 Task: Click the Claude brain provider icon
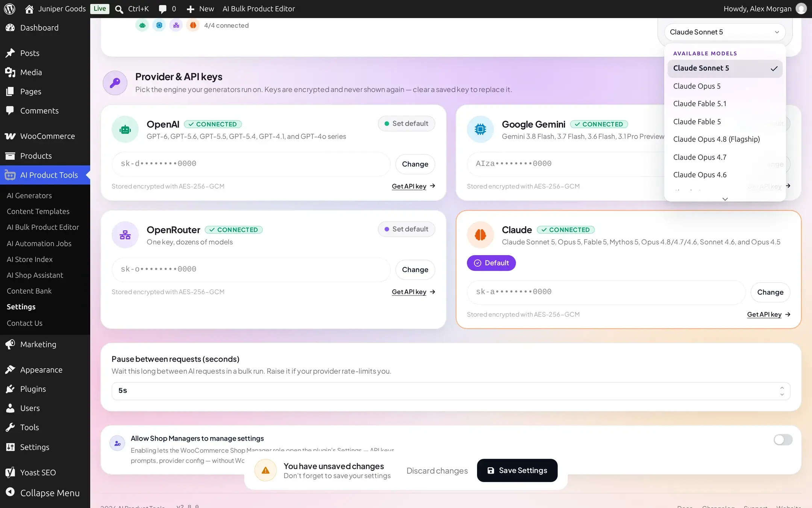(480, 235)
